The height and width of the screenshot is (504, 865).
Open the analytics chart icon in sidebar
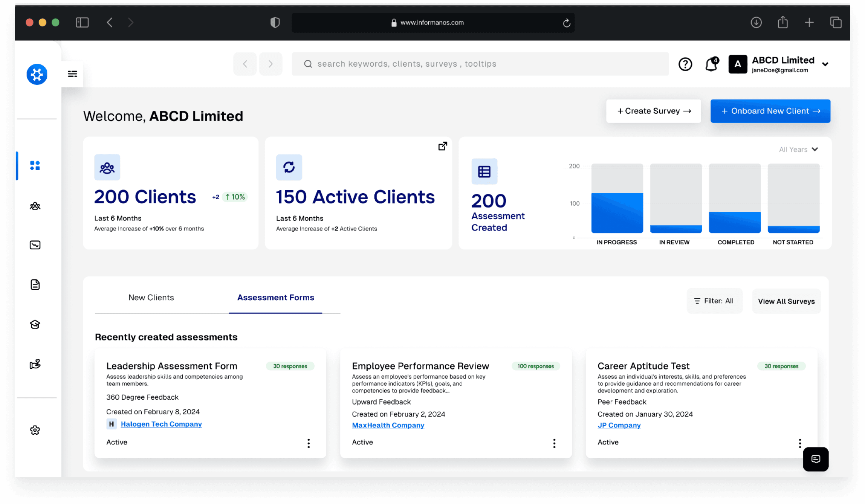35,245
